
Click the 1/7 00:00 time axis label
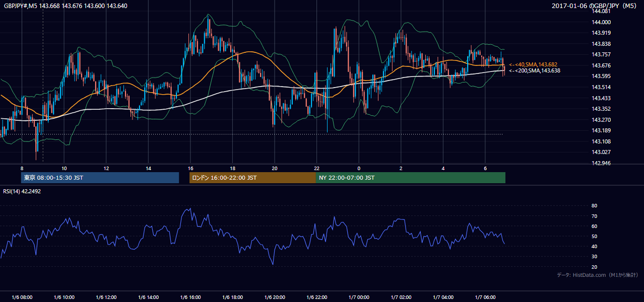[x=359, y=297]
